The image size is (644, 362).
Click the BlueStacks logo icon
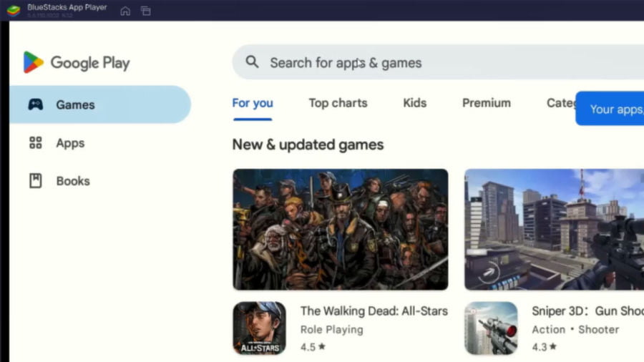[x=13, y=10]
